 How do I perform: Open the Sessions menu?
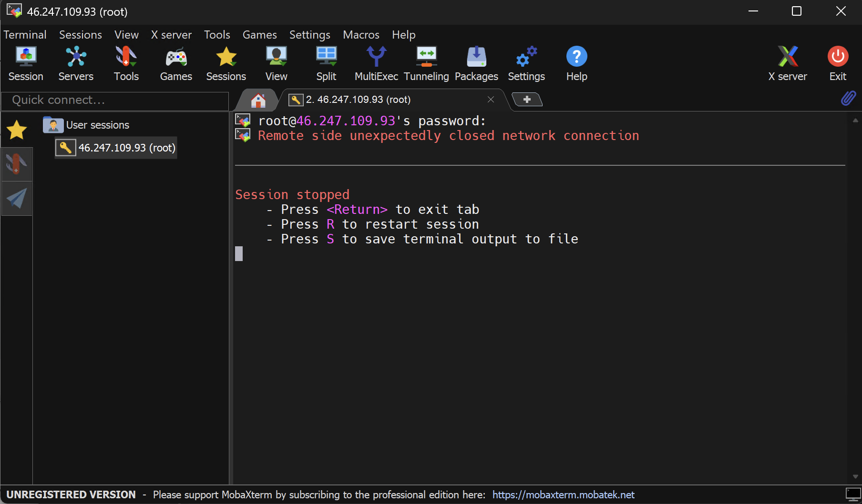pos(81,35)
